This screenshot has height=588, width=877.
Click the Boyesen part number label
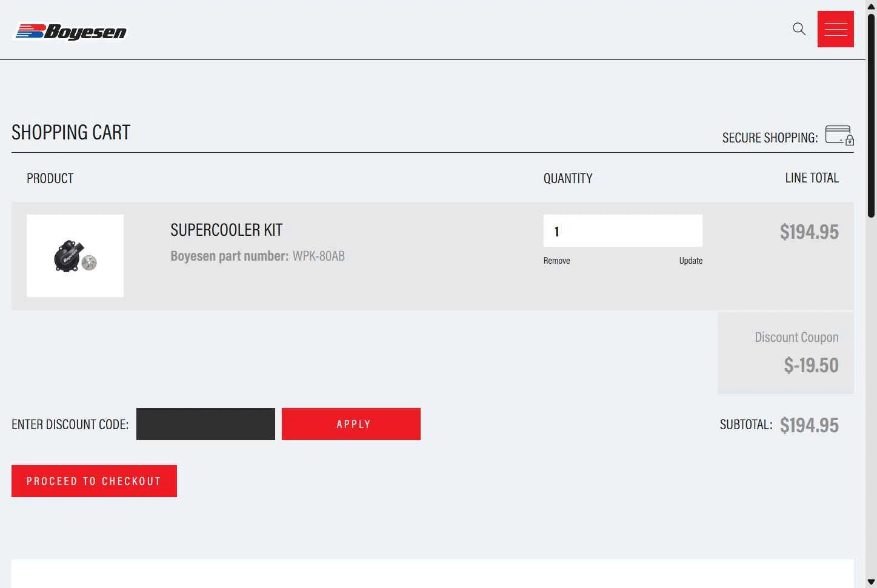[229, 256]
